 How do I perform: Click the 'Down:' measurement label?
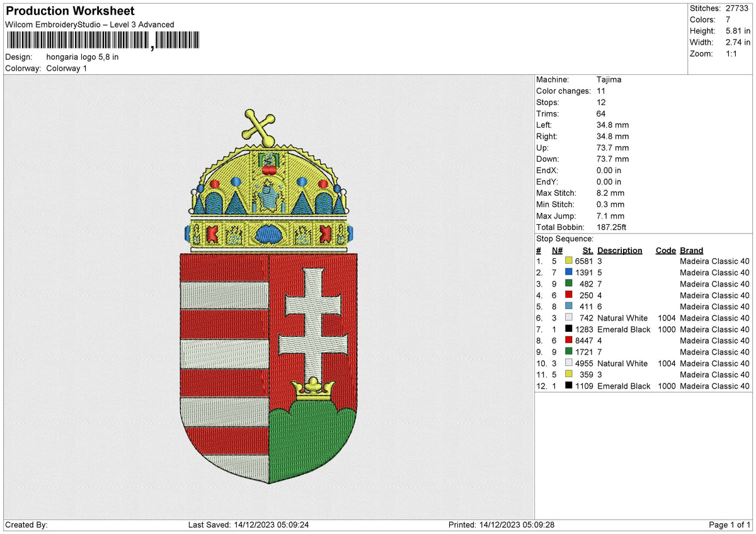(547, 159)
